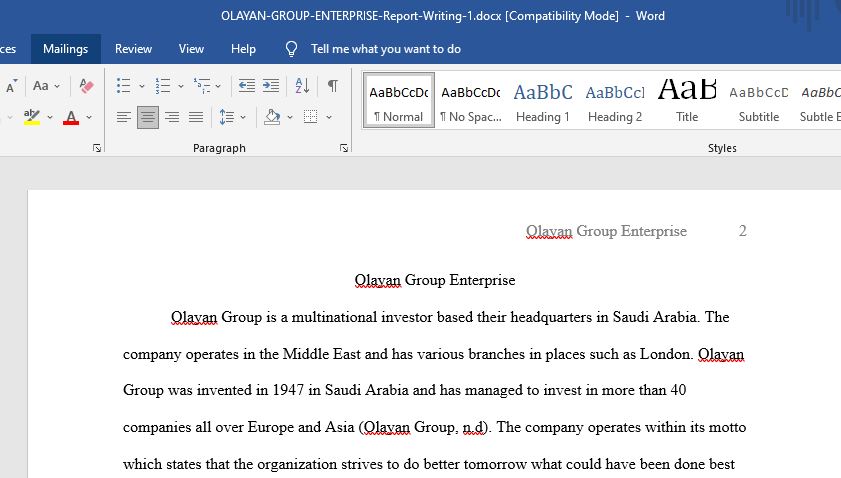Click the Multilevel List icon
The width and height of the screenshot is (841, 478).
pos(202,85)
